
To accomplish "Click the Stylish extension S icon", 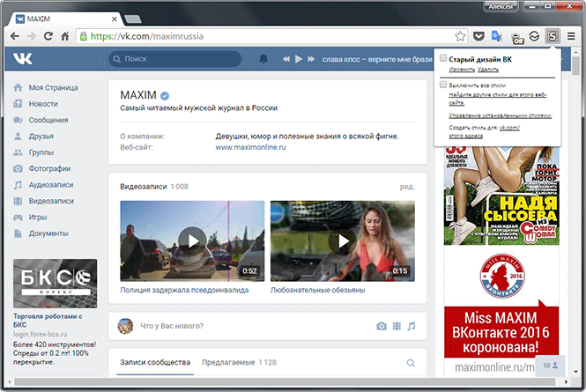I will 553,36.
